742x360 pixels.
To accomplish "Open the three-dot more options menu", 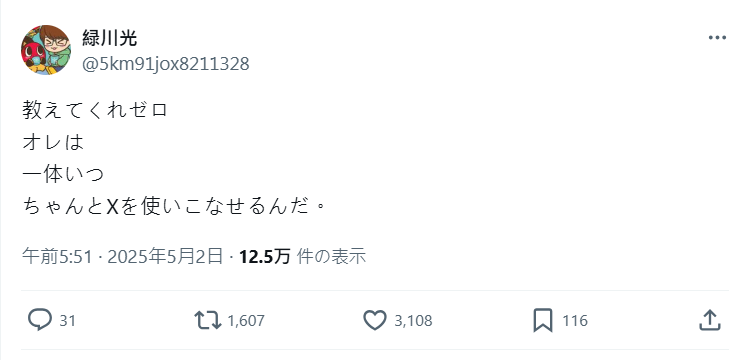I will coord(717,38).
